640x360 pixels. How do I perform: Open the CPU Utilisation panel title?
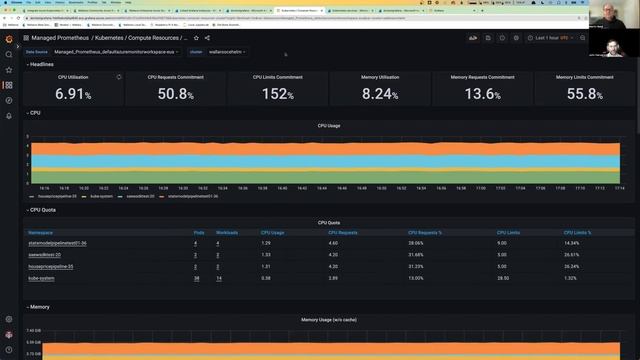(73, 77)
